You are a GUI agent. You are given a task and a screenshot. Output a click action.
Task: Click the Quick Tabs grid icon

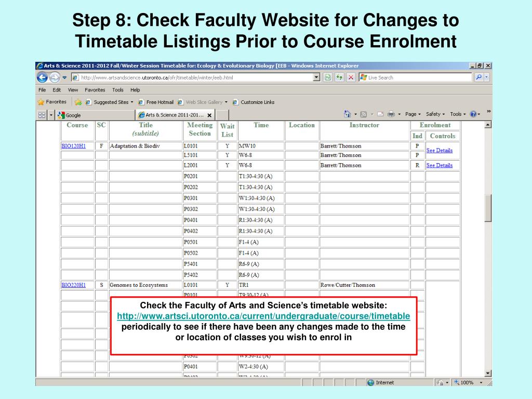coord(42,115)
